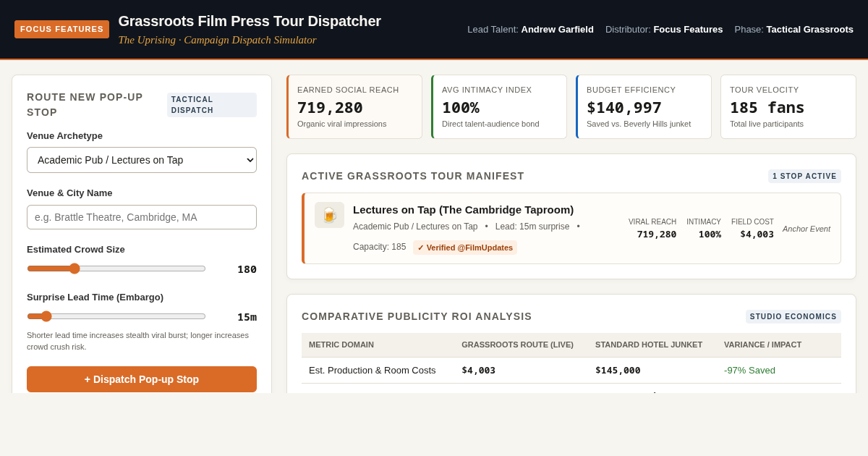This screenshot has width=868, height=456.
Task: Click the Lead: 15m surprise text
Action: [532, 227]
